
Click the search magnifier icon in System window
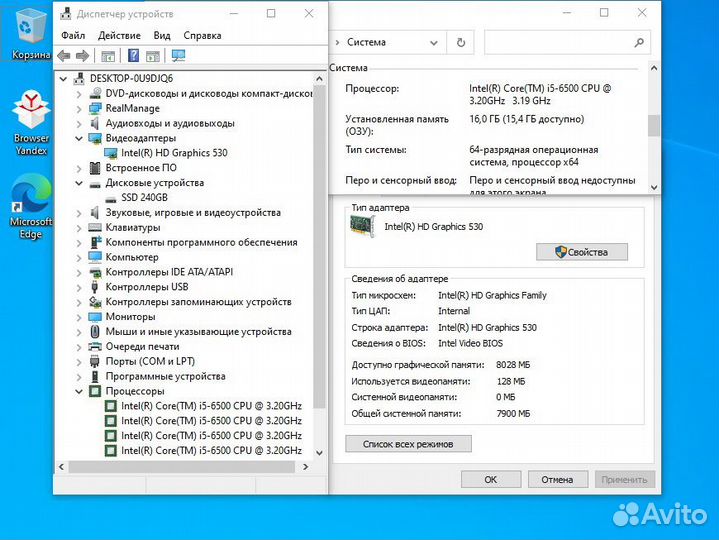point(639,43)
